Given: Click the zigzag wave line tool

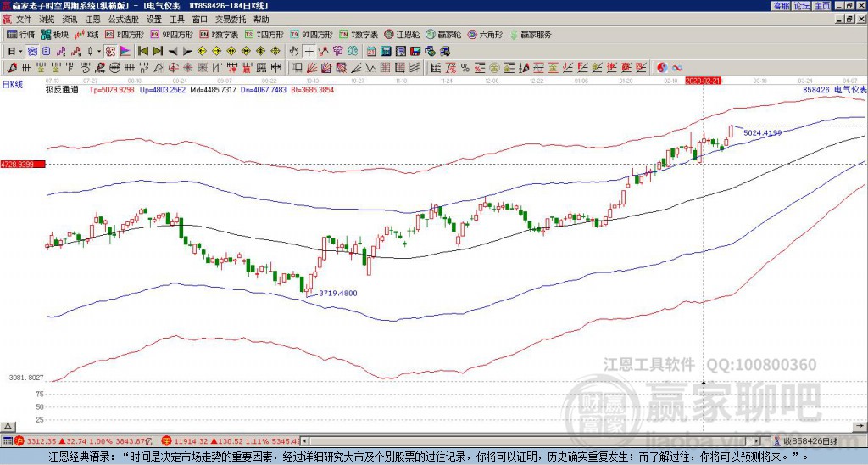Looking at the screenshot, I should (x=370, y=68).
